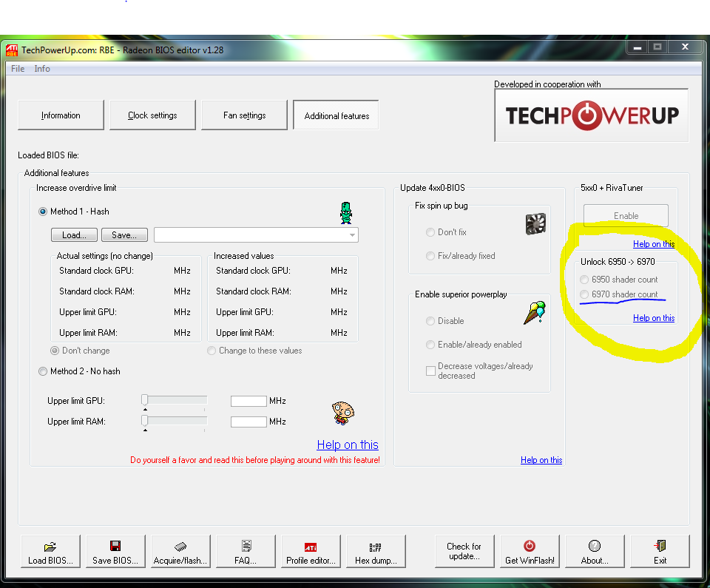The image size is (710, 588).
Task: Click the Upper limit RAM slider handle
Action: tap(145, 421)
